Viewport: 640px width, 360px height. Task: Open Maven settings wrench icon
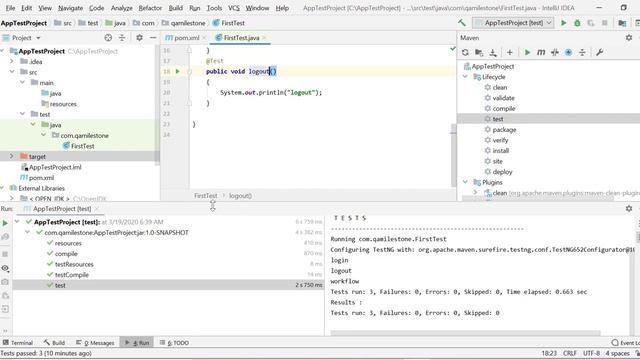pyautogui.click(x=599, y=52)
